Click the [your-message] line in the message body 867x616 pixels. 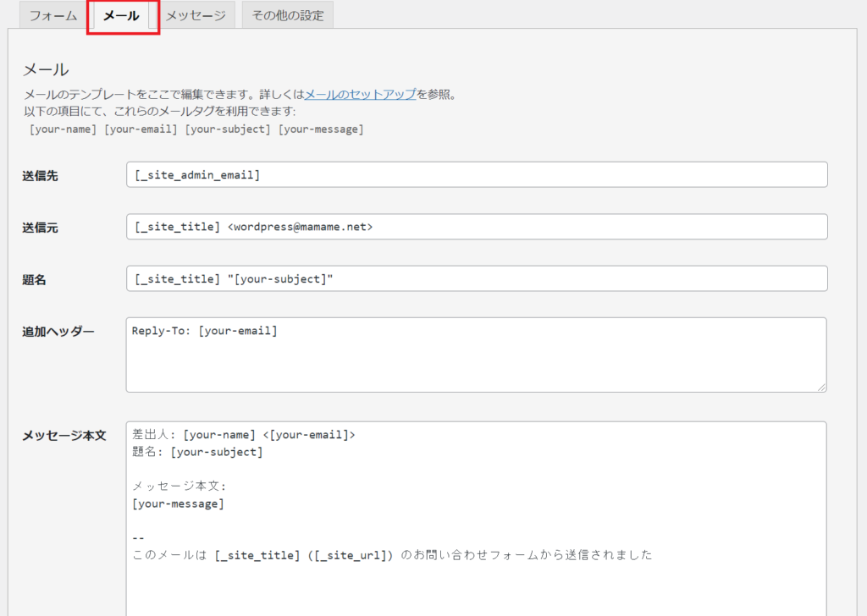tap(178, 503)
